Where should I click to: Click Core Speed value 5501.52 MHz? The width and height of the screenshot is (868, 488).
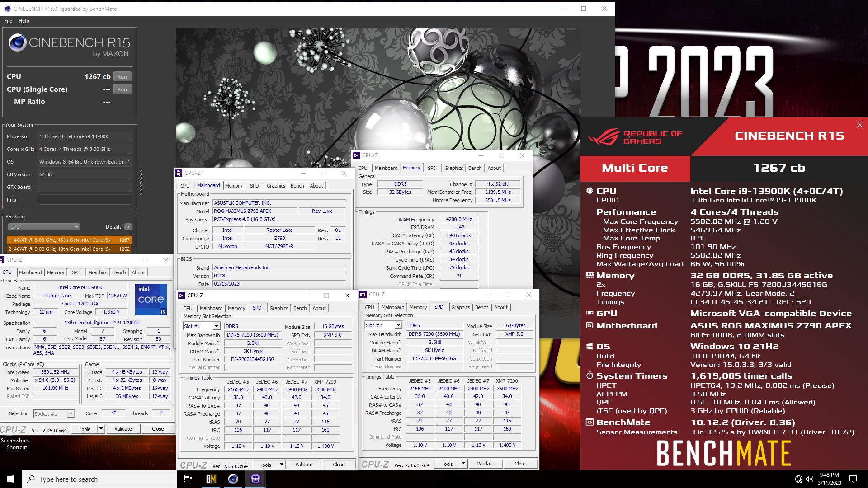[55, 372]
